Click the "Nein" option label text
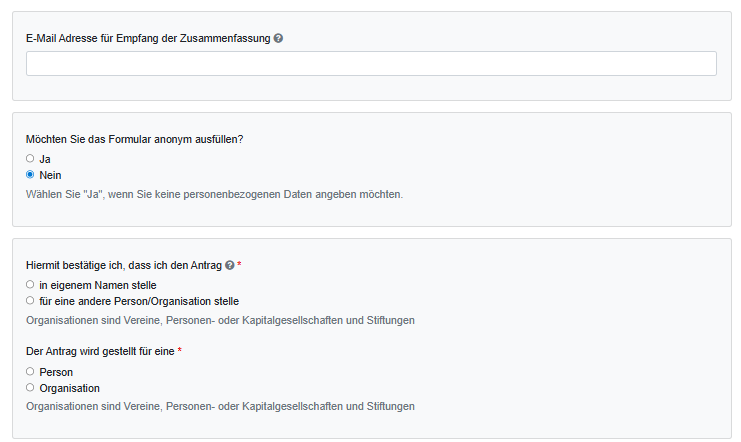This screenshot has width=741, height=442. (x=50, y=175)
